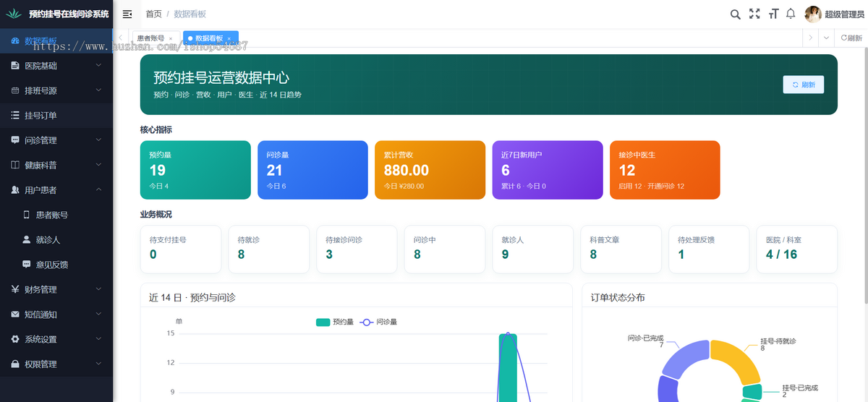Expand 排班号源 menu chevron

pyautogui.click(x=99, y=90)
